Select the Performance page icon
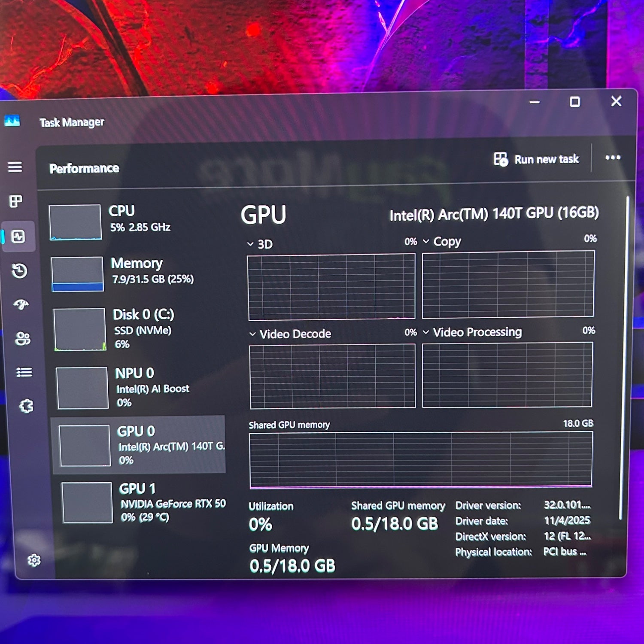 [x=18, y=237]
